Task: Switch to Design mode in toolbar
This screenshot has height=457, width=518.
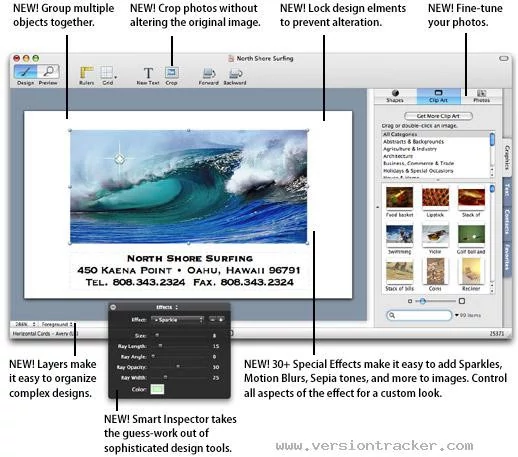Action: click(26, 71)
